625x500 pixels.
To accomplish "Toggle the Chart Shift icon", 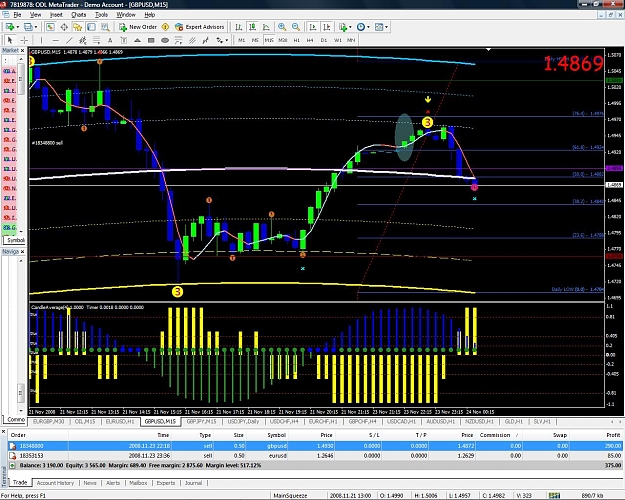I will click(327, 27).
